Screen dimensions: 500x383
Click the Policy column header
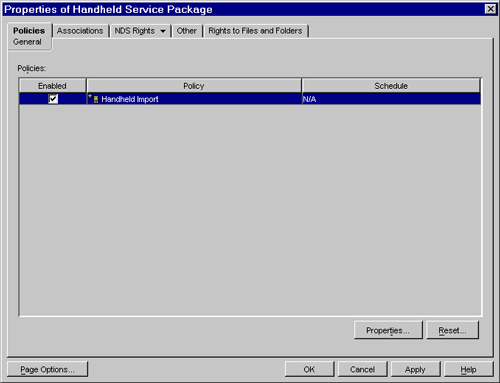point(194,86)
